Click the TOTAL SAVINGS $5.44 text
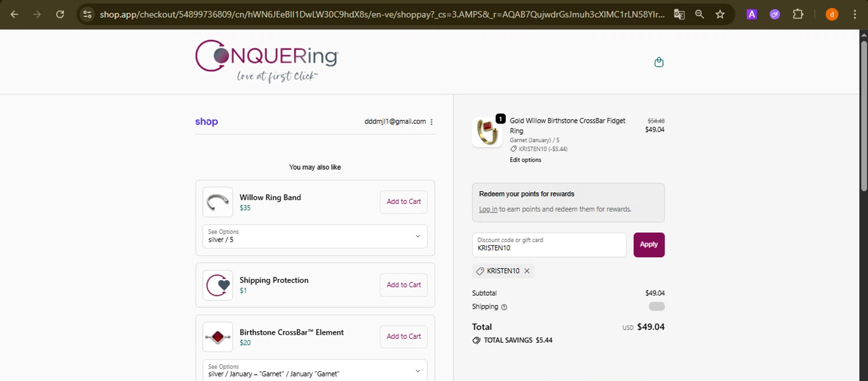 point(518,340)
